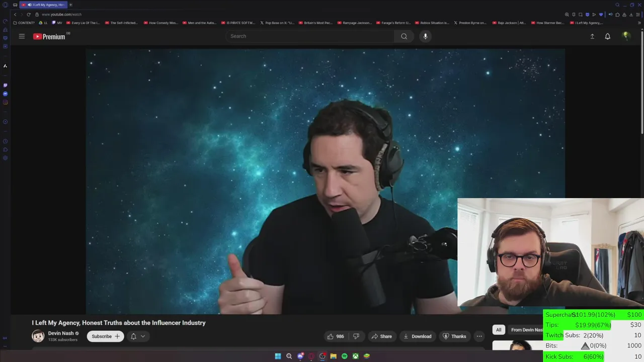
Task: Go to the YouTube Premium home logo
Action: (50, 36)
